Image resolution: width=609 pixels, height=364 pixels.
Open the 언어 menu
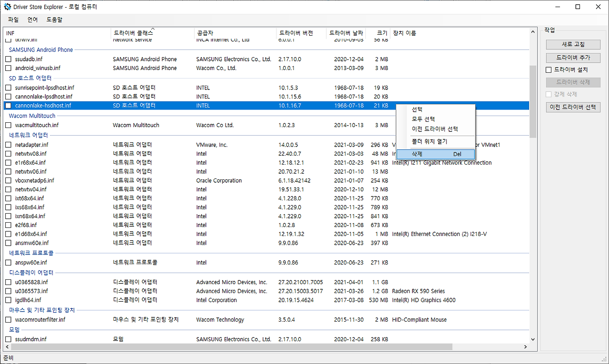[x=33, y=20]
